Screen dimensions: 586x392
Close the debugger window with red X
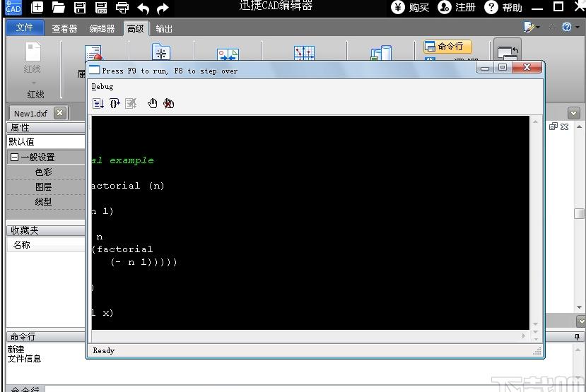pos(527,67)
